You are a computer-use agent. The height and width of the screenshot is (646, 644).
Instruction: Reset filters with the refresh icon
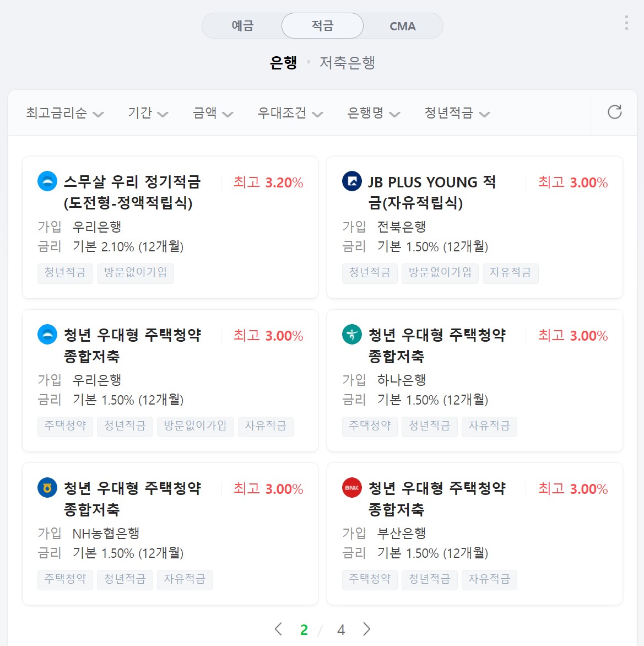pyautogui.click(x=614, y=112)
